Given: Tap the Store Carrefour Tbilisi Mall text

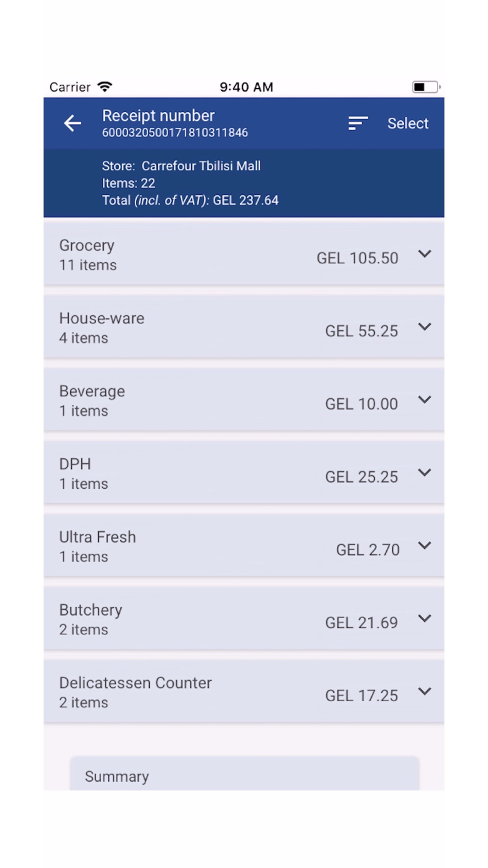Looking at the screenshot, I should coord(181,166).
